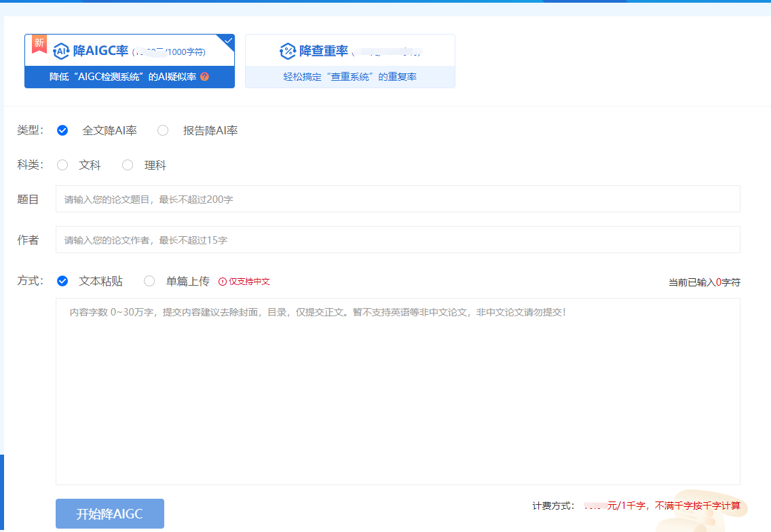
Task: Select the 报告降AI率 radio option
Action: 163,130
